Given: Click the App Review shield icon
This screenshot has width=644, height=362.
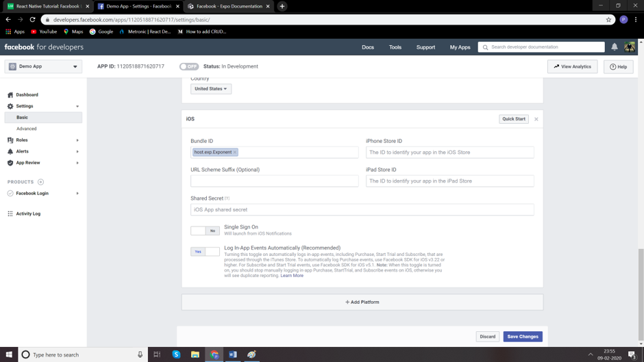Looking at the screenshot, I should tap(10, 163).
